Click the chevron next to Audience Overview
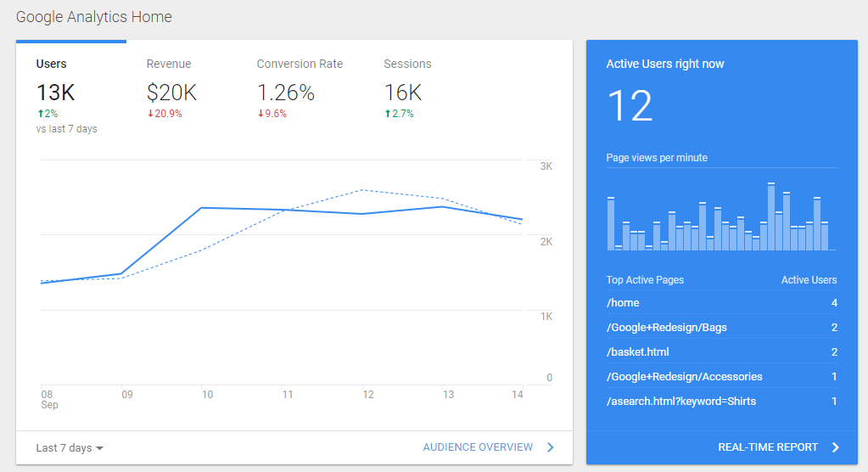 551,447
